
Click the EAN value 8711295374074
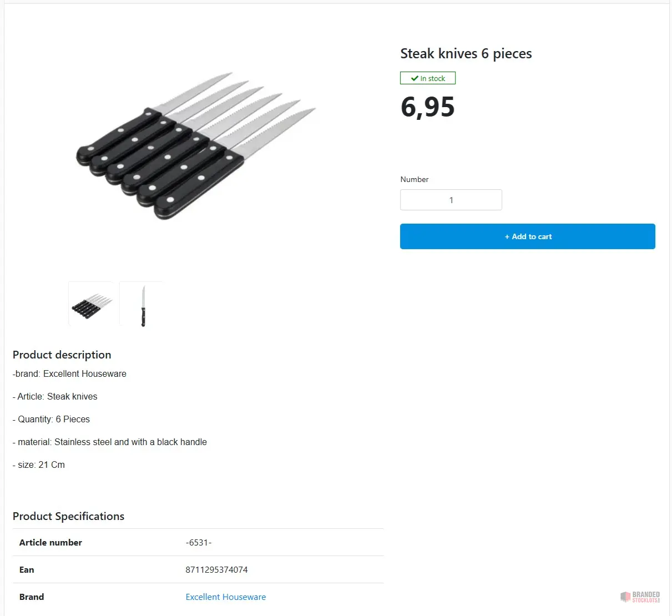coord(216,570)
